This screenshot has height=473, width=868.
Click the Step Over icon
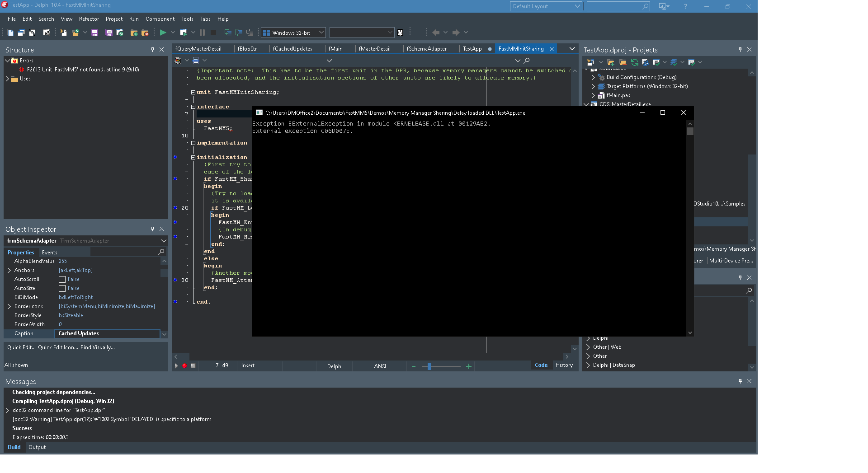[239, 33]
